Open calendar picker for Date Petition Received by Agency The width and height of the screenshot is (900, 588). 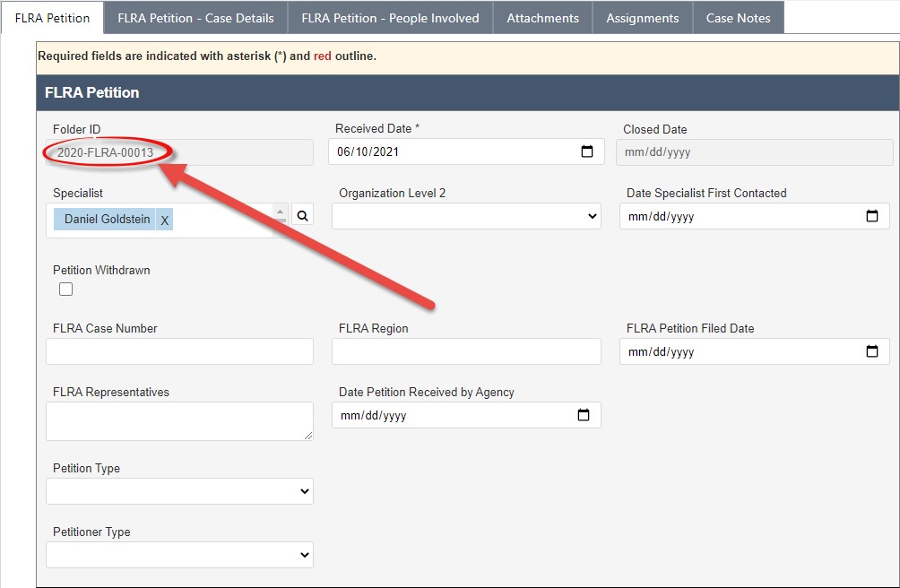(584, 415)
